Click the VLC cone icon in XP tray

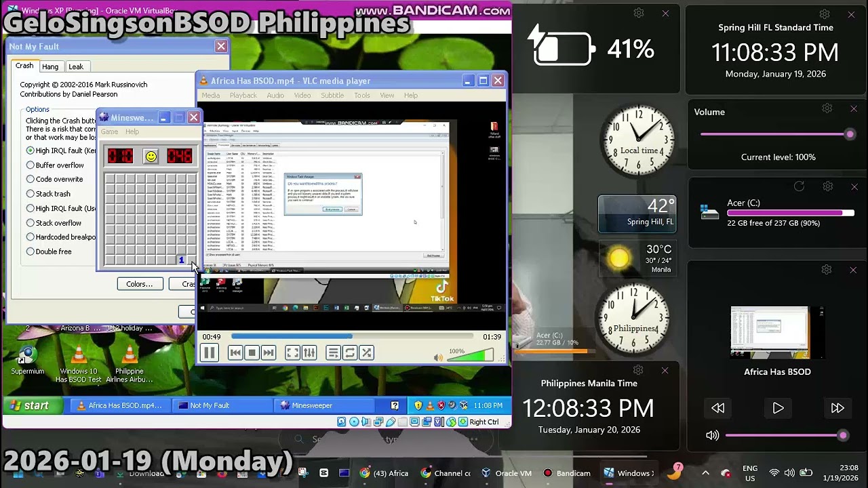pos(429,405)
